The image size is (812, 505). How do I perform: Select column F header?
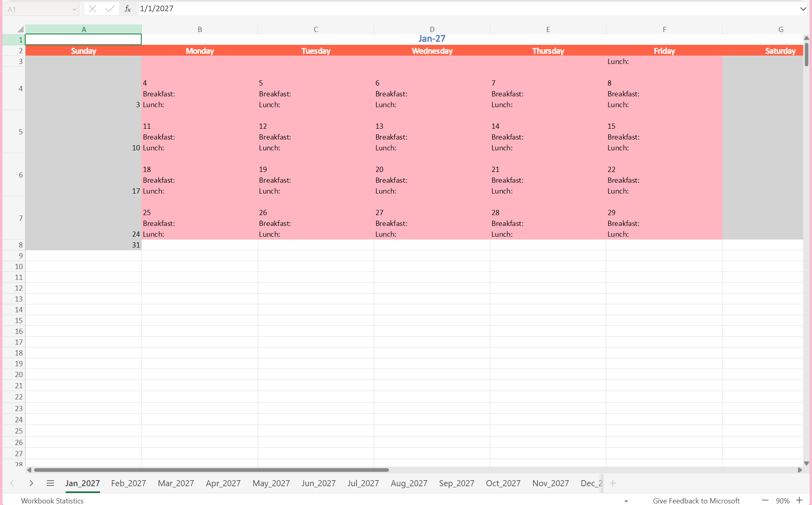pos(664,29)
